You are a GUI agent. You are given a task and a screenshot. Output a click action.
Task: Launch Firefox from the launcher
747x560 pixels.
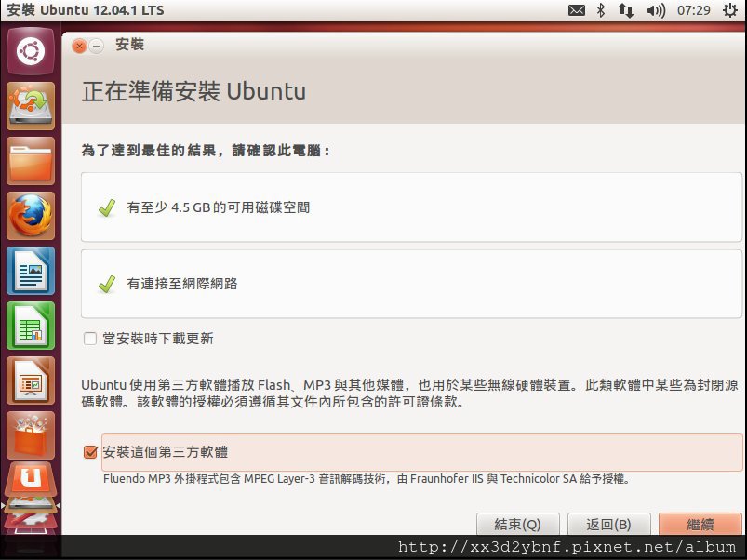[31, 216]
